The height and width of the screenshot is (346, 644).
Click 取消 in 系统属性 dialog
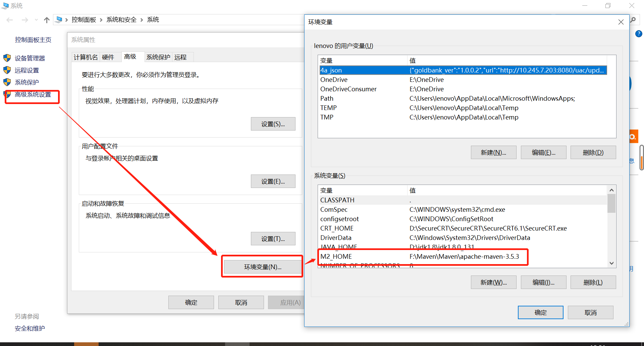[241, 302]
